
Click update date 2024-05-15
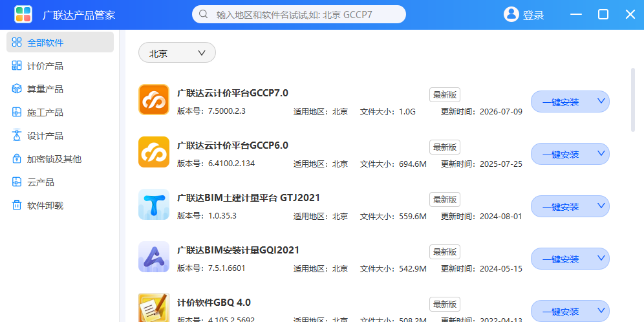coord(500,269)
